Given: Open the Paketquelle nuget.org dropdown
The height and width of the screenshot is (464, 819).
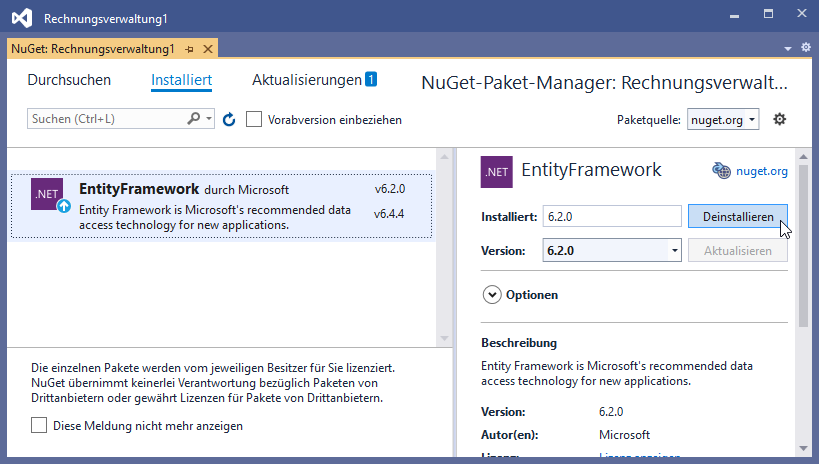Looking at the screenshot, I should [723, 120].
